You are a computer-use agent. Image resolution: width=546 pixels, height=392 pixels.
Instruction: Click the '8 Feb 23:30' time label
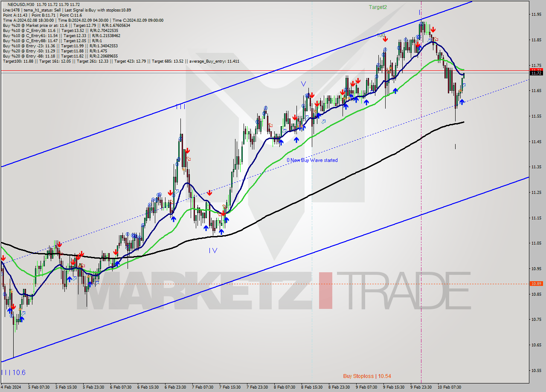tap(339, 387)
